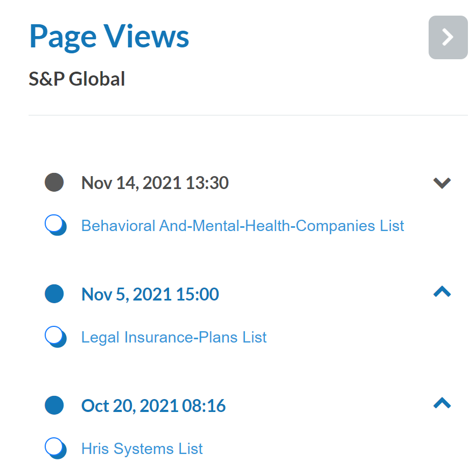Open the Legal Insurance-Plans List link
Image resolution: width=476 pixels, height=475 pixels.
174,338
